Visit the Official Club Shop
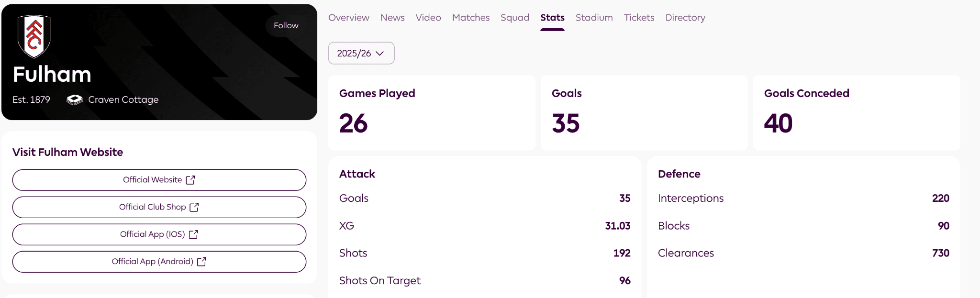This screenshot has width=980, height=298. 159,207
